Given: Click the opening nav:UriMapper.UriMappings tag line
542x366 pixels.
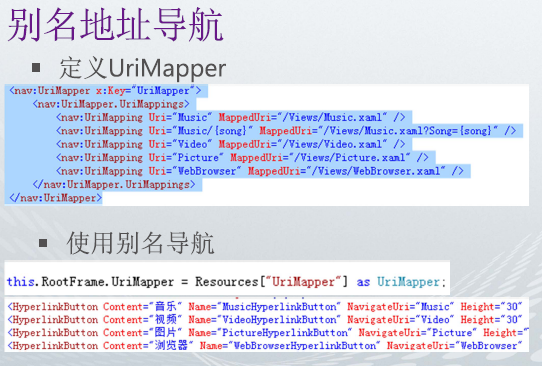Looking at the screenshot, I should [x=111, y=104].
